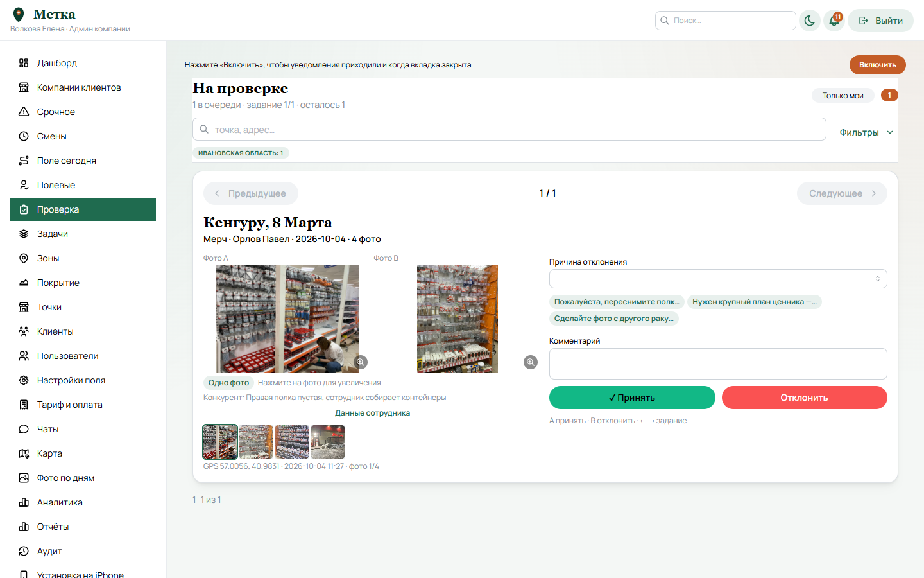Open Покрытие page
Screen dimensions: 924x578
pos(83,283)
